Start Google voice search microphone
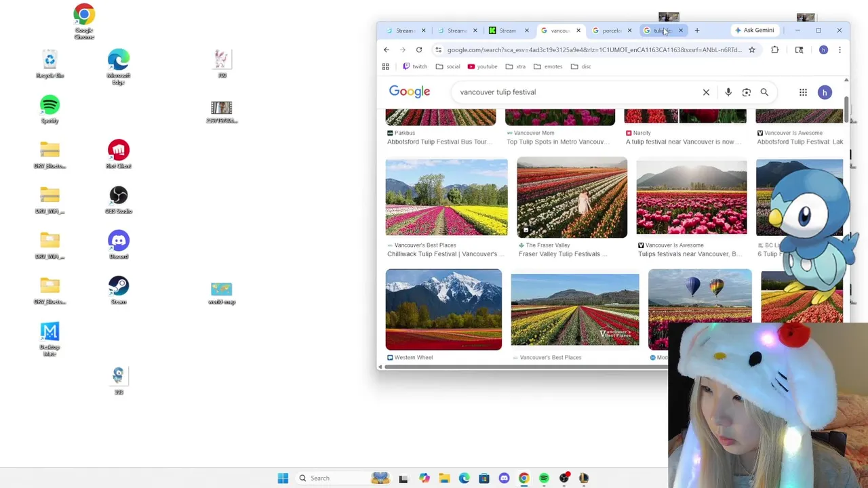This screenshot has width=868, height=488. (728, 92)
